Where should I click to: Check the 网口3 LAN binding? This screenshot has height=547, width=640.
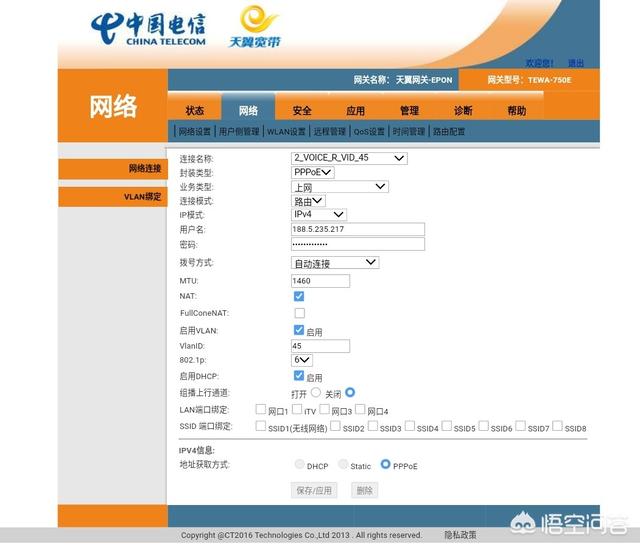324,409
